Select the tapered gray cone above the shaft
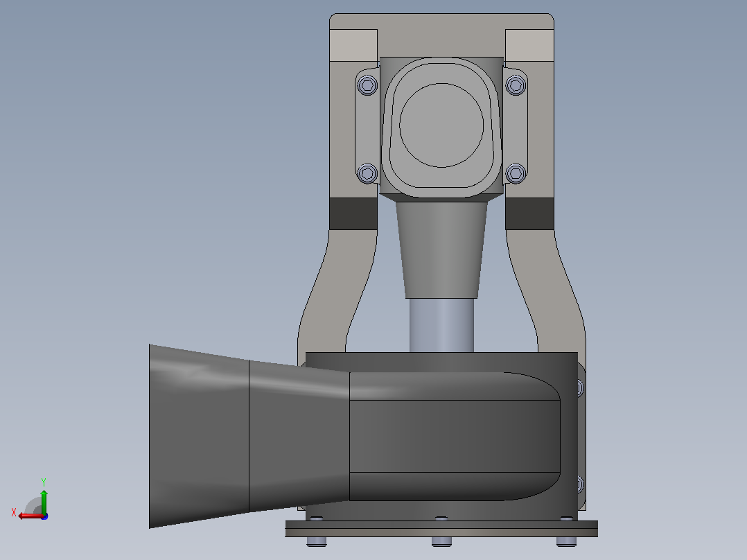Screen dimensions: 747x560 441,250
